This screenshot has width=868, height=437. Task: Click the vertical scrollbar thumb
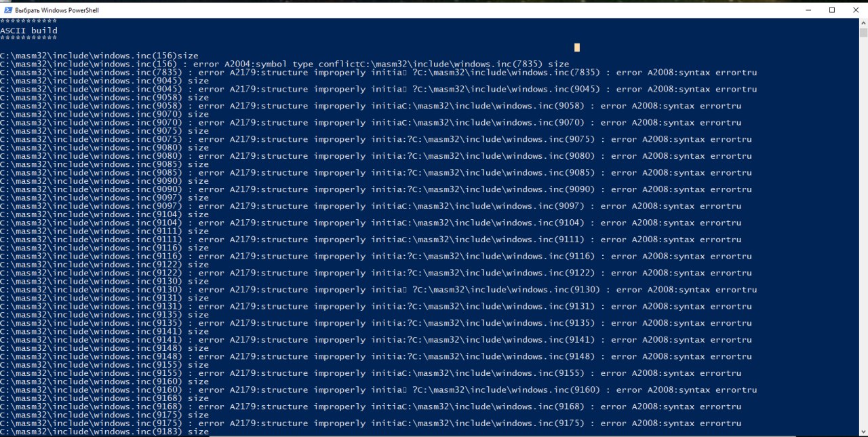[863, 33]
